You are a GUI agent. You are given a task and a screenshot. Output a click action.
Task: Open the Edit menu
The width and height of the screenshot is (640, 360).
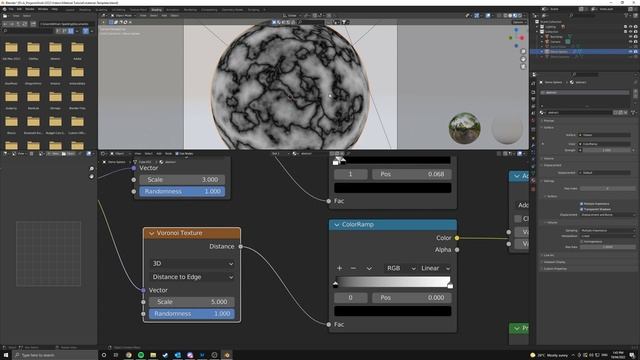(19, 9)
